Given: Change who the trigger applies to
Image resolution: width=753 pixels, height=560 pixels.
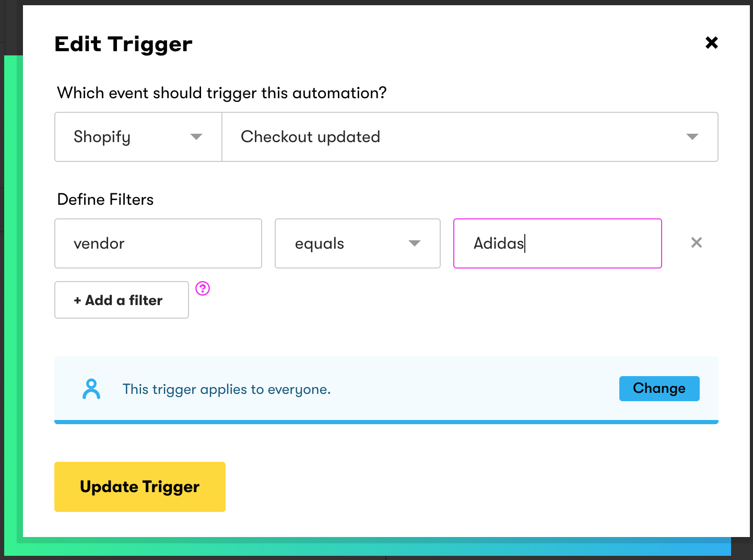Looking at the screenshot, I should point(659,389).
